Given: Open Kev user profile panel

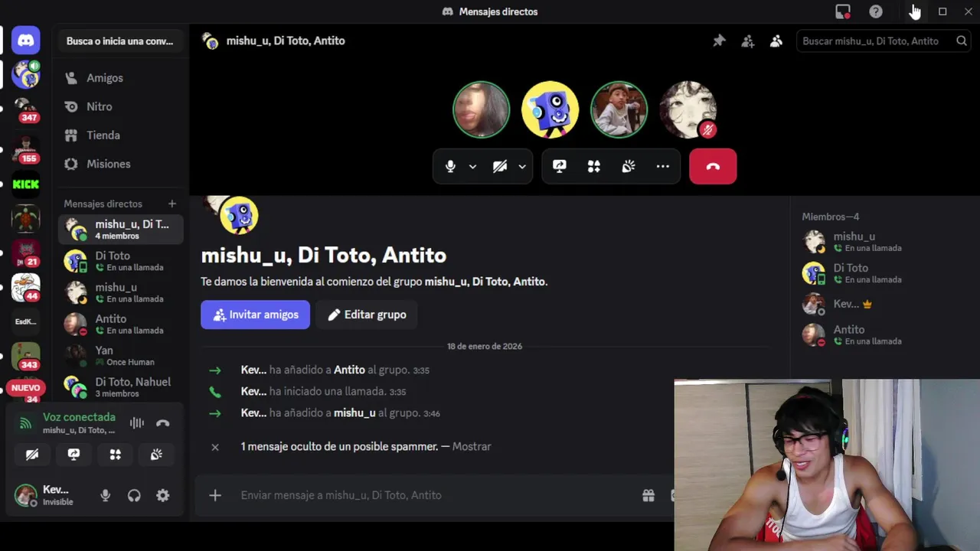Looking at the screenshot, I should (x=51, y=495).
